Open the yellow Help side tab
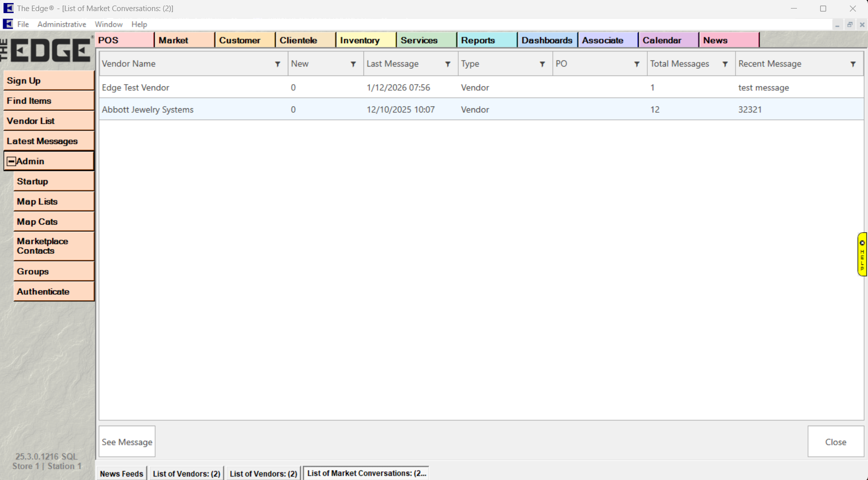Viewport: 868px width, 480px height. click(862, 254)
